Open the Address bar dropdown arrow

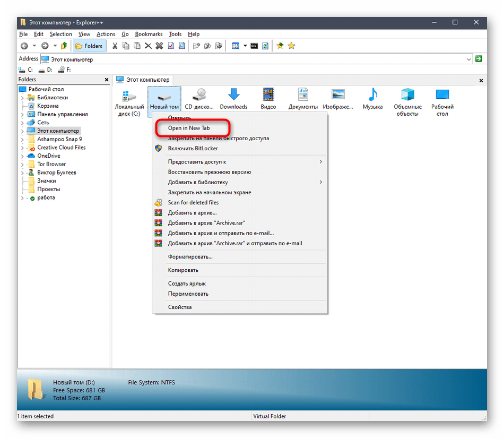pos(468,59)
